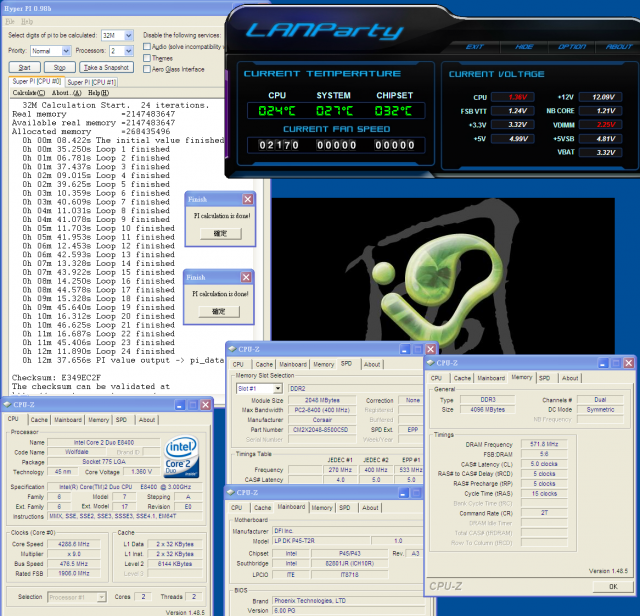The height and width of the screenshot is (616, 640).
Task: Click the CPU temperature 024°C readout
Action: 277,111
